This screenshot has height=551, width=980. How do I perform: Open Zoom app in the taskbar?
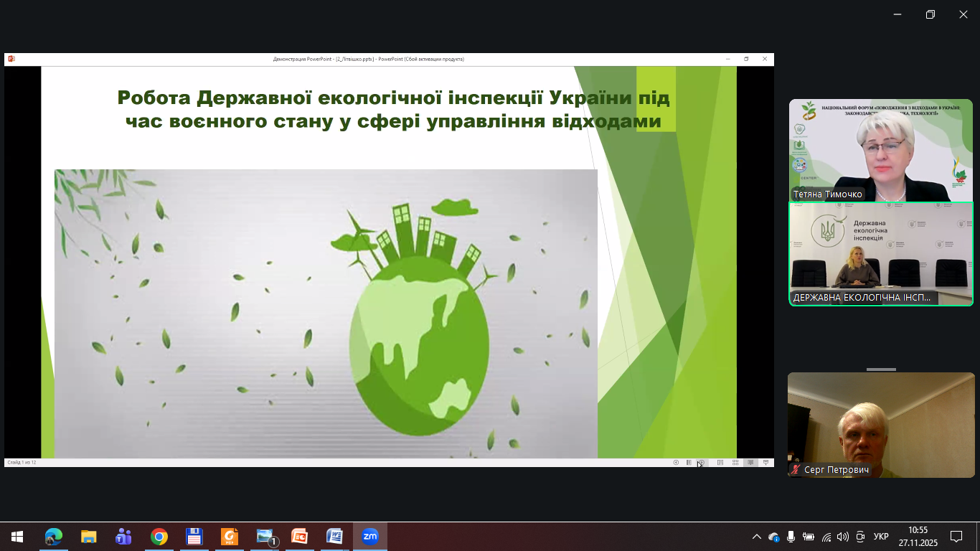tap(369, 537)
